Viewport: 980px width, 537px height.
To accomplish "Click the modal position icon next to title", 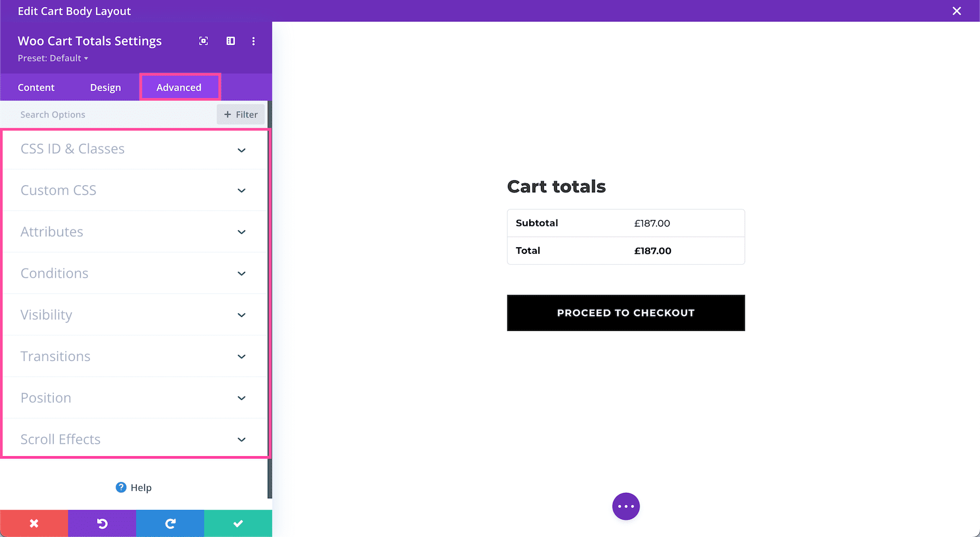I will [230, 41].
